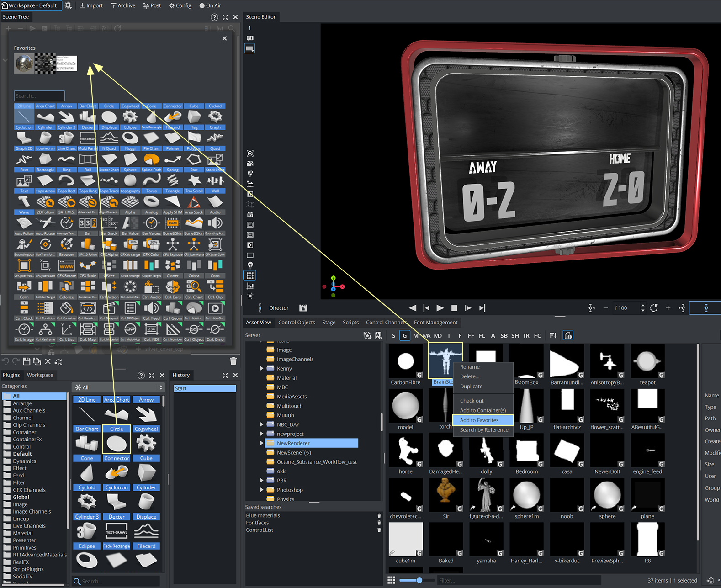
Task: Open the plugin filter All dropdown
Action: click(118, 387)
